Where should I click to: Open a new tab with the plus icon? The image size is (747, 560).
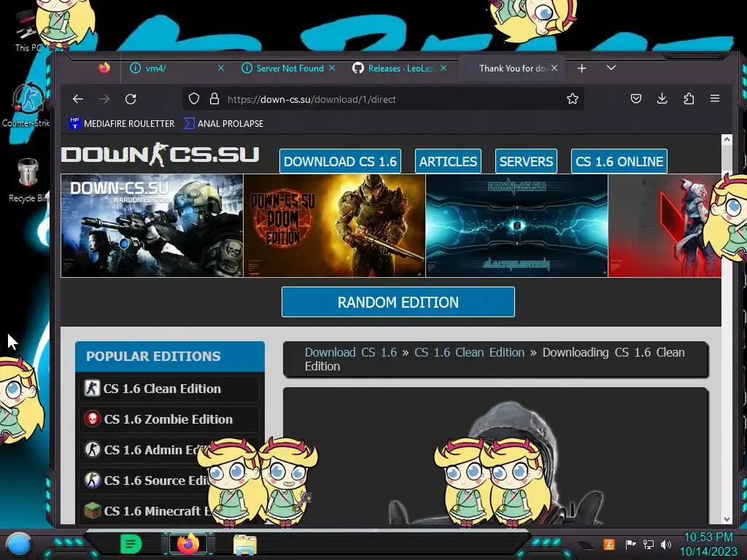coord(581,69)
